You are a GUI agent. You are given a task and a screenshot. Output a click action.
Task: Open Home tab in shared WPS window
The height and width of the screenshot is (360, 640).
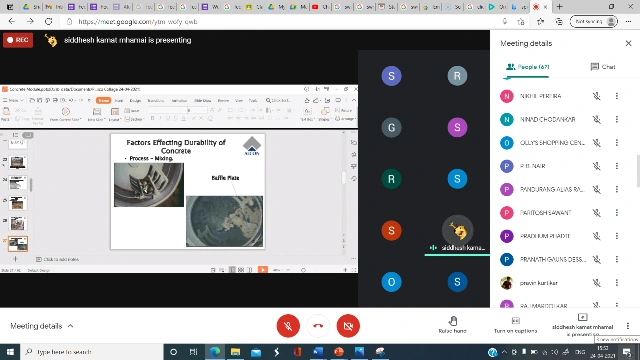(103, 100)
